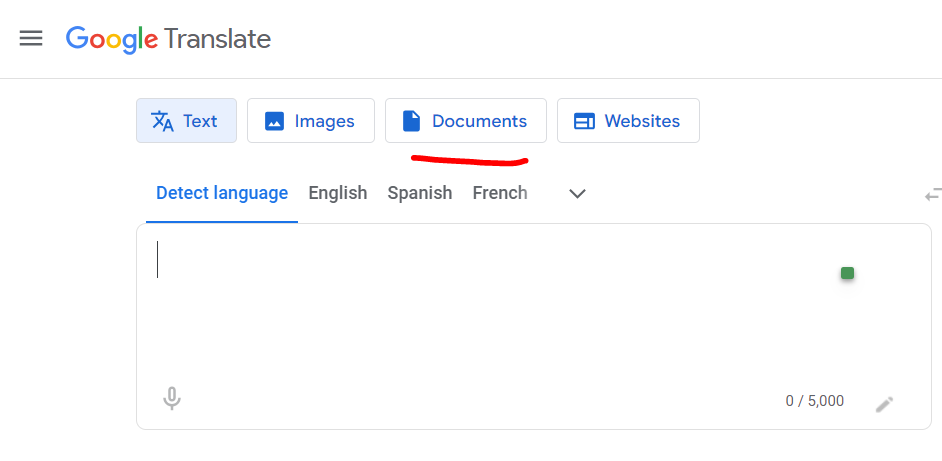The width and height of the screenshot is (942, 461).
Task: Click the swap languages arrows icon
Action: 933,195
